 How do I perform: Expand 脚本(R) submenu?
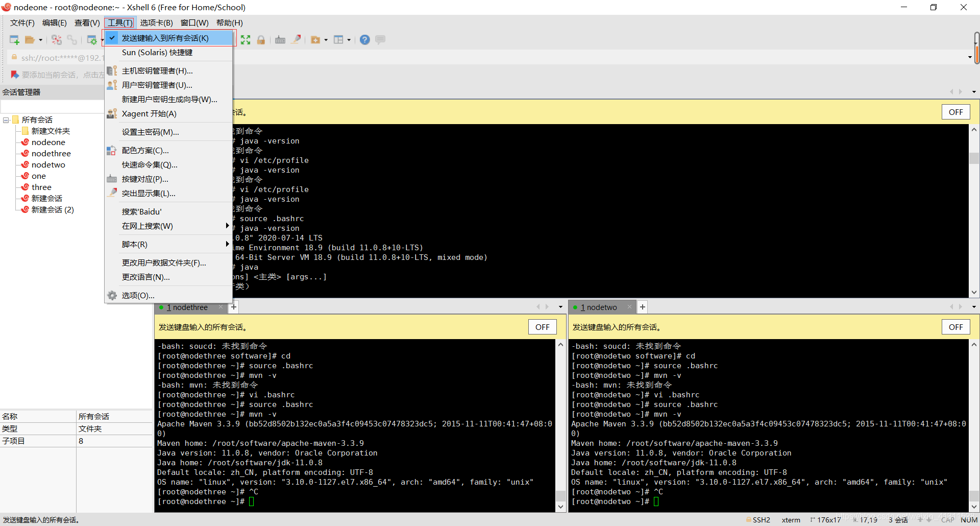coord(169,245)
